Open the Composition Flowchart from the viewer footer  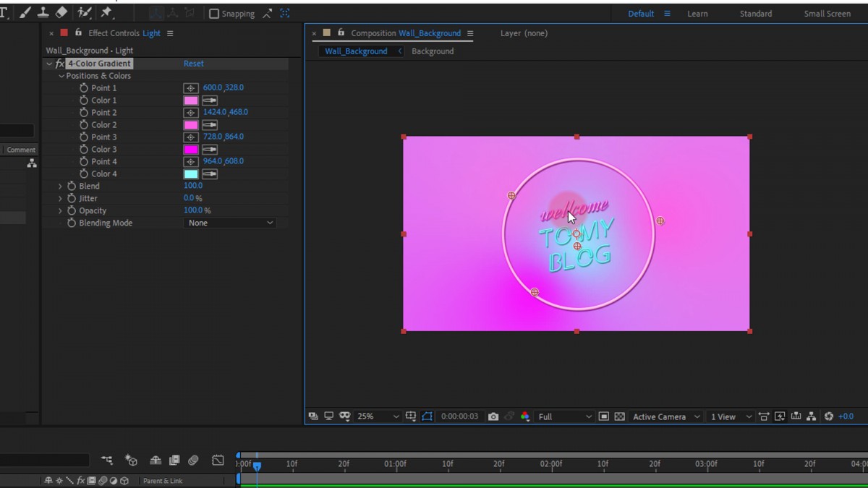pyautogui.click(x=812, y=416)
